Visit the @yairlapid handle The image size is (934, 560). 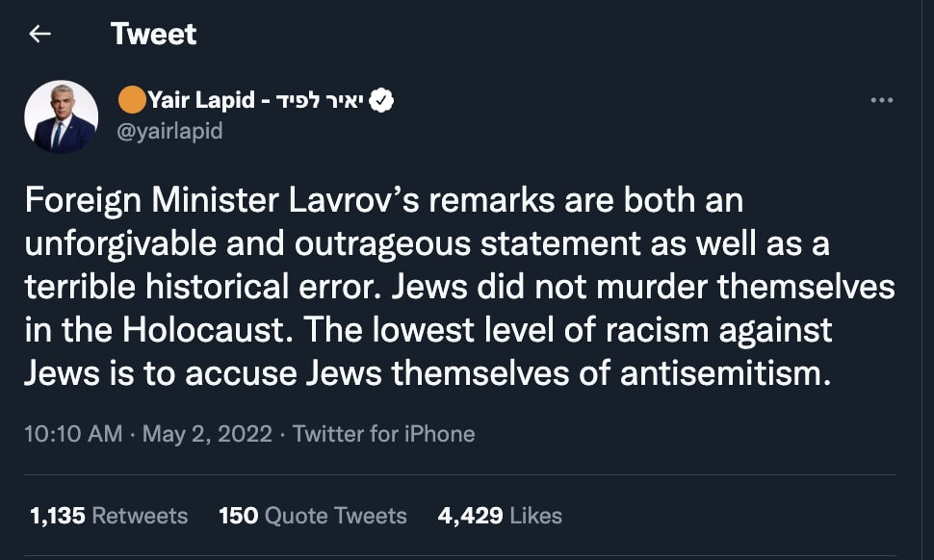tap(169, 130)
